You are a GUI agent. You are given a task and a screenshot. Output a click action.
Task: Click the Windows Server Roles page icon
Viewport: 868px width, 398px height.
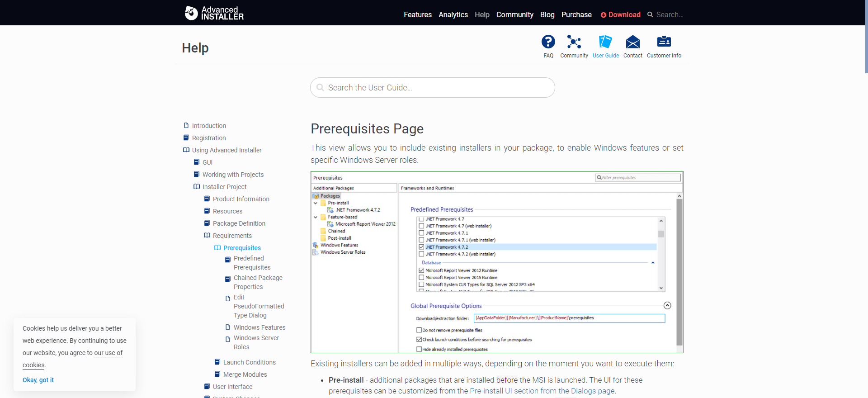coord(228,339)
